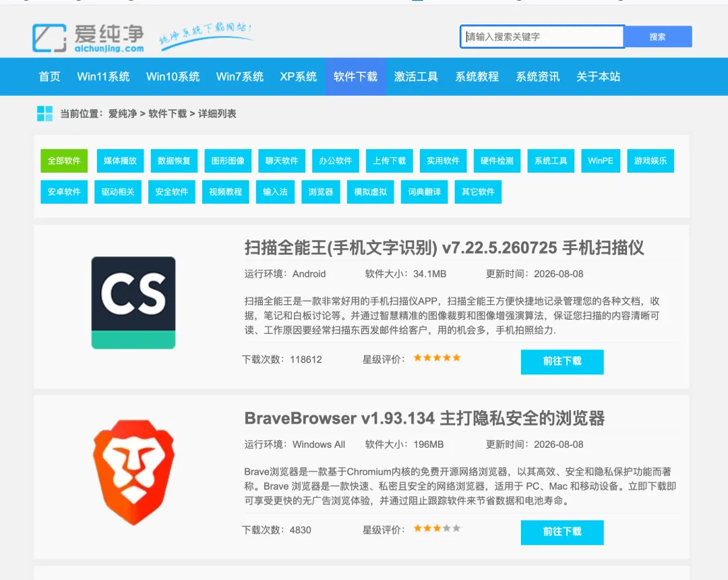This screenshot has height=580, width=728.
Task: Open the Win7系统 menu item
Action: pyautogui.click(x=239, y=77)
